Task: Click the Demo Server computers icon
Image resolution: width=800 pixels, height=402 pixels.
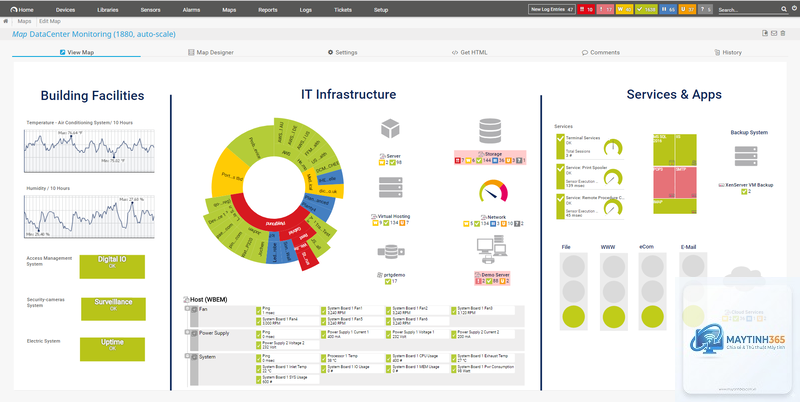Action: click(x=492, y=247)
